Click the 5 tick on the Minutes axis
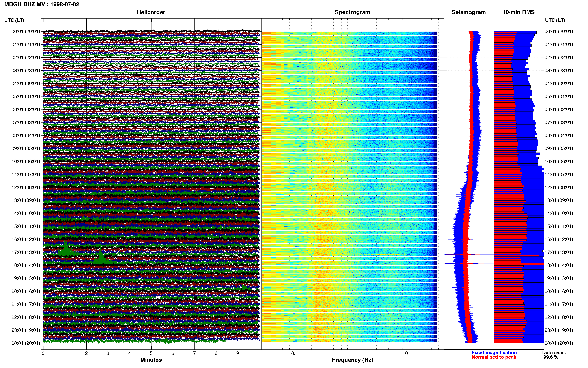 coord(151,353)
